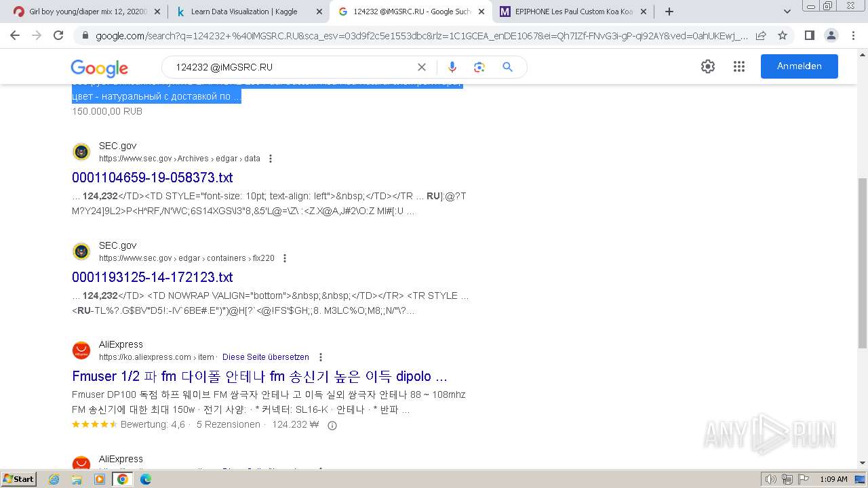Screen dimensions: 868x488
Task: Open File Explorer from the taskbar
Action: [77, 479]
